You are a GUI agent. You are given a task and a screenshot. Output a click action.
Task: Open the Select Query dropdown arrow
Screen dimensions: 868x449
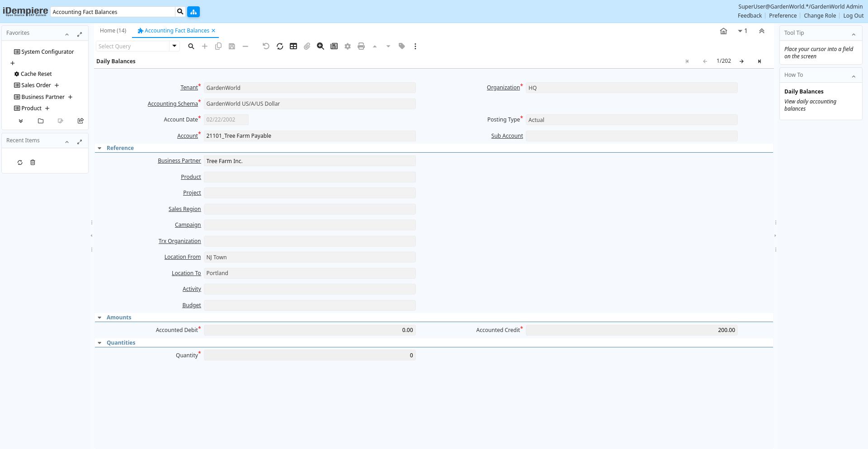175,46
